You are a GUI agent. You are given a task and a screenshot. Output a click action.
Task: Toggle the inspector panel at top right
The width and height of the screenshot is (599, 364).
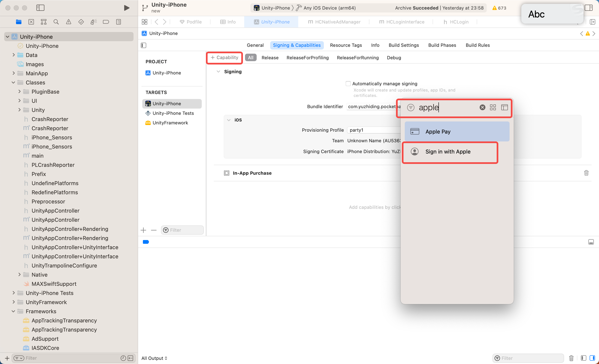[589, 8]
